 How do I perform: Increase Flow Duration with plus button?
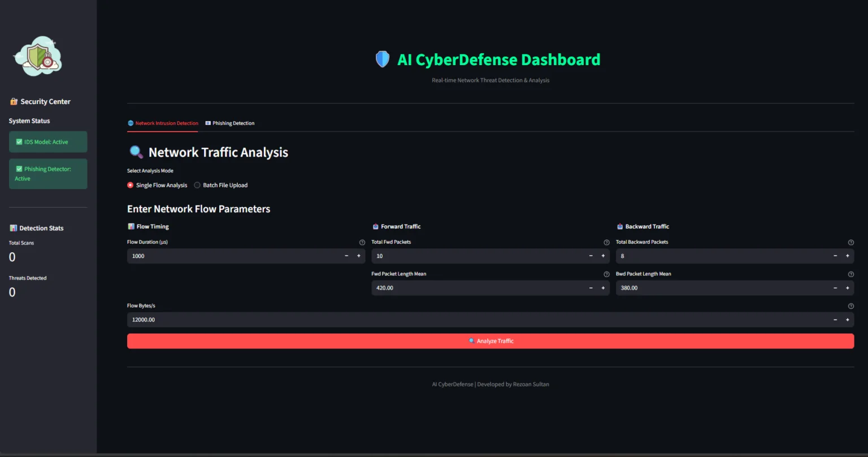point(358,256)
